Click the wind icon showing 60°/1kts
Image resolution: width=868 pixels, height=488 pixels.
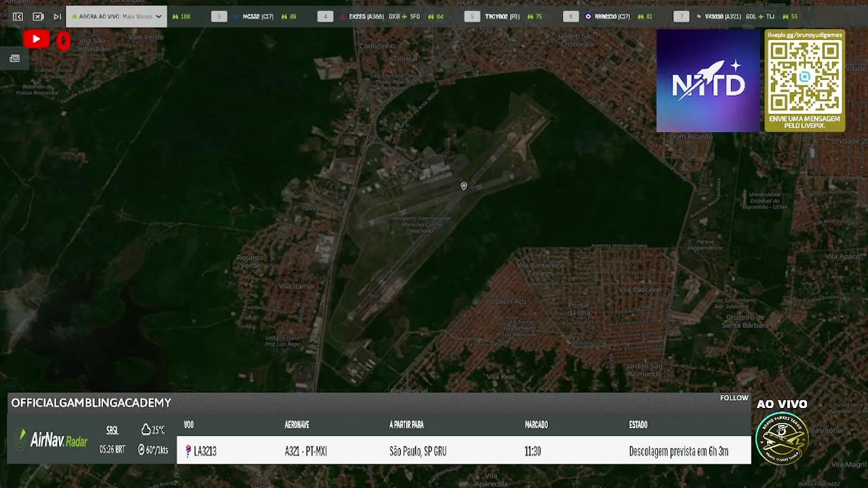pyautogui.click(x=142, y=449)
